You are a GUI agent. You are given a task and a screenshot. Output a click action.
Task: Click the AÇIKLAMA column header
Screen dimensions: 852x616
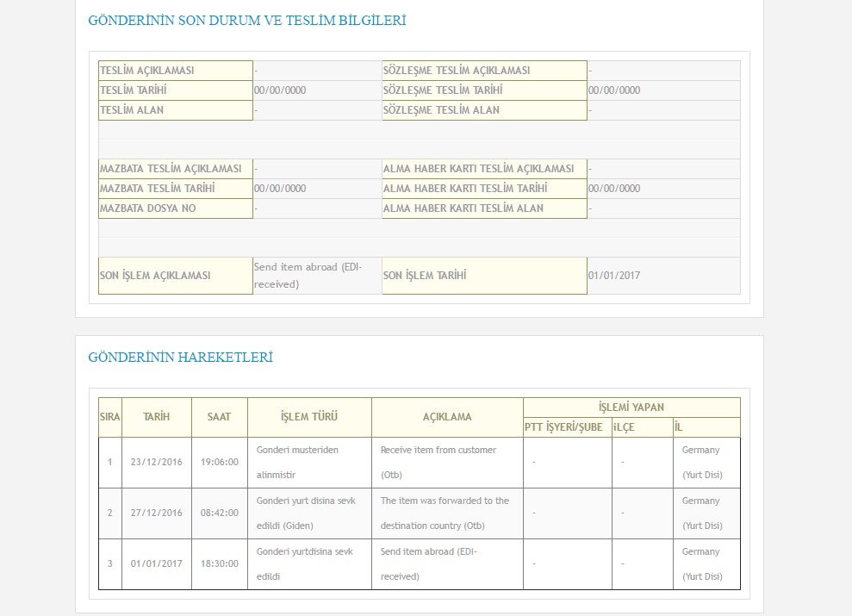click(447, 417)
